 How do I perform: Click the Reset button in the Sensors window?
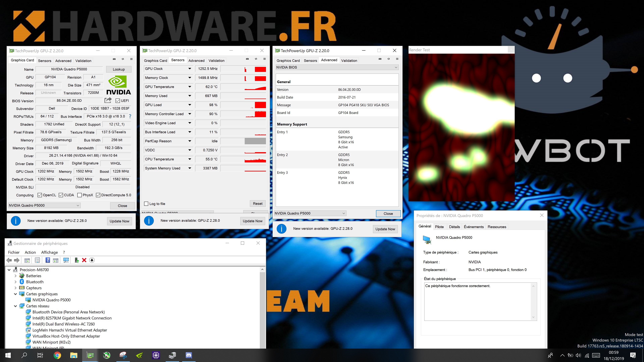pos(257,204)
